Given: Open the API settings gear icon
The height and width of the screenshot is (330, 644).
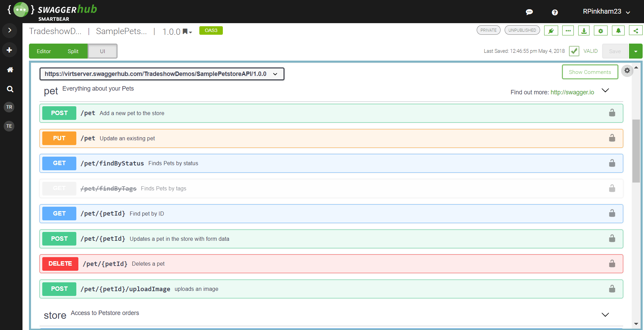Looking at the screenshot, I should pos(600,30).
